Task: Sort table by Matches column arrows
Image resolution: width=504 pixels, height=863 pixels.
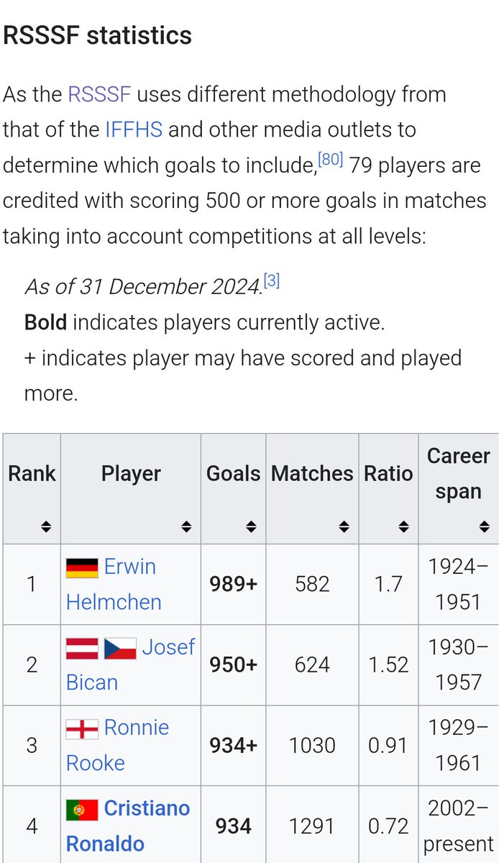Action: point(343,527)
